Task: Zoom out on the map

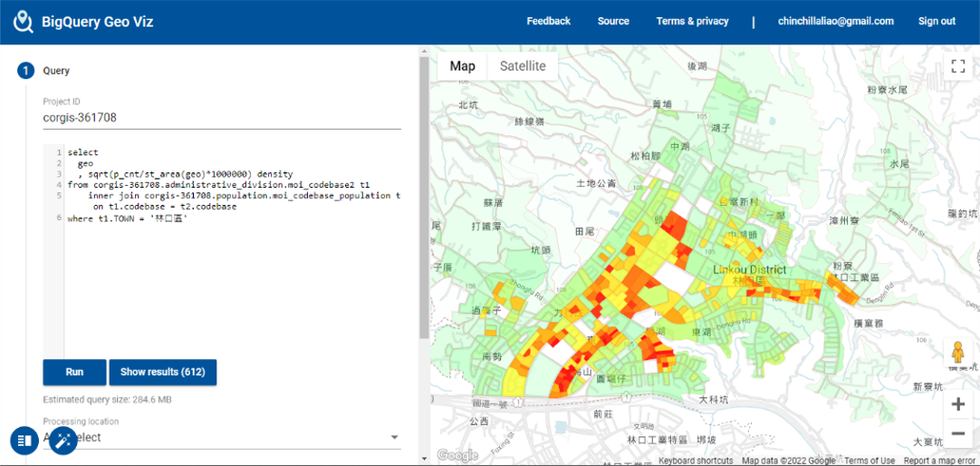Action: tap(957, 432)
